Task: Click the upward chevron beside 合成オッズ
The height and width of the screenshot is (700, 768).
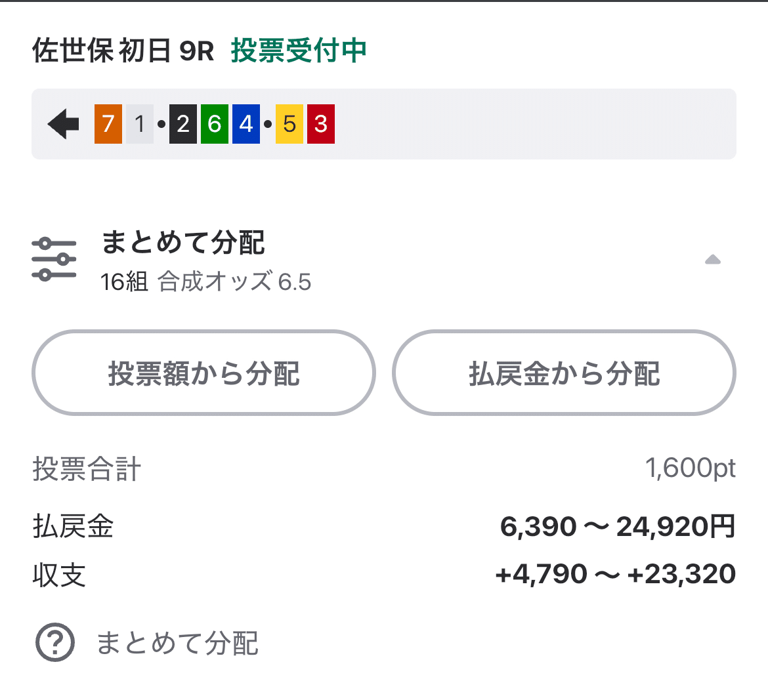Action: point(713,258)
